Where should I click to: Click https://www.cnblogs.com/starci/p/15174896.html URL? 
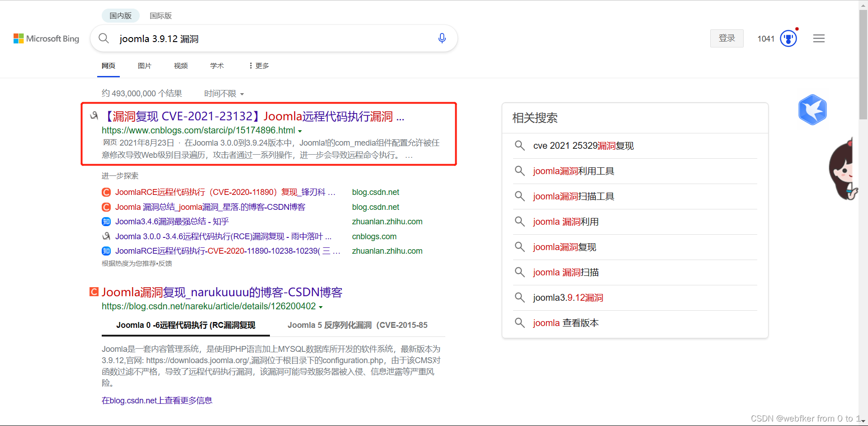[198, 131]
